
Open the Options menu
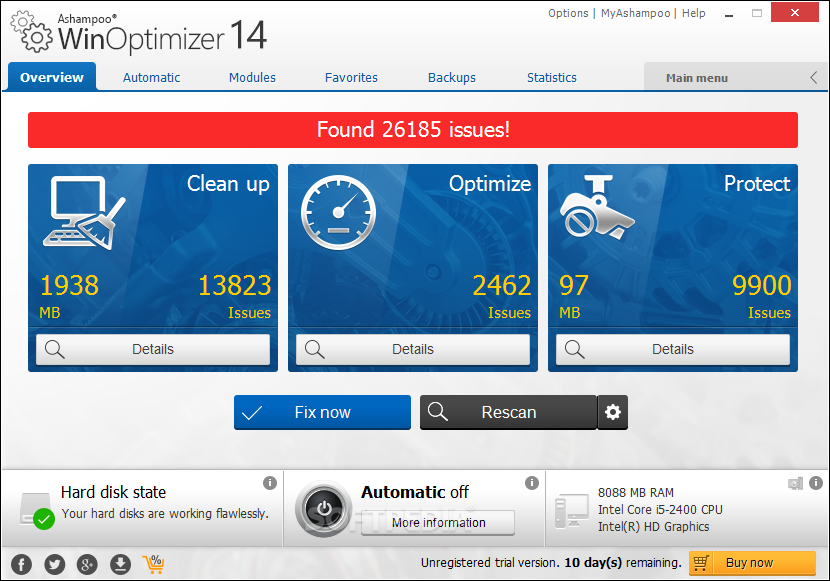coord(568,13)
